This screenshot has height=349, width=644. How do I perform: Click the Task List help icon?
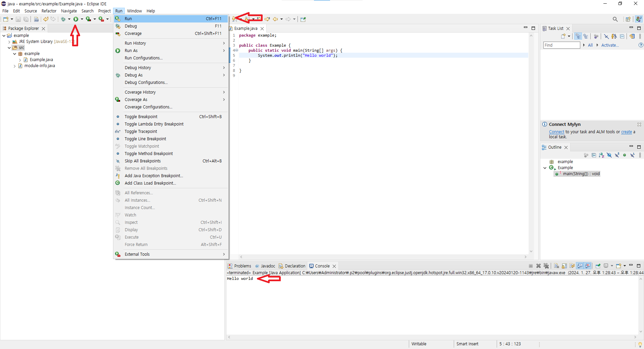(641, 45)
